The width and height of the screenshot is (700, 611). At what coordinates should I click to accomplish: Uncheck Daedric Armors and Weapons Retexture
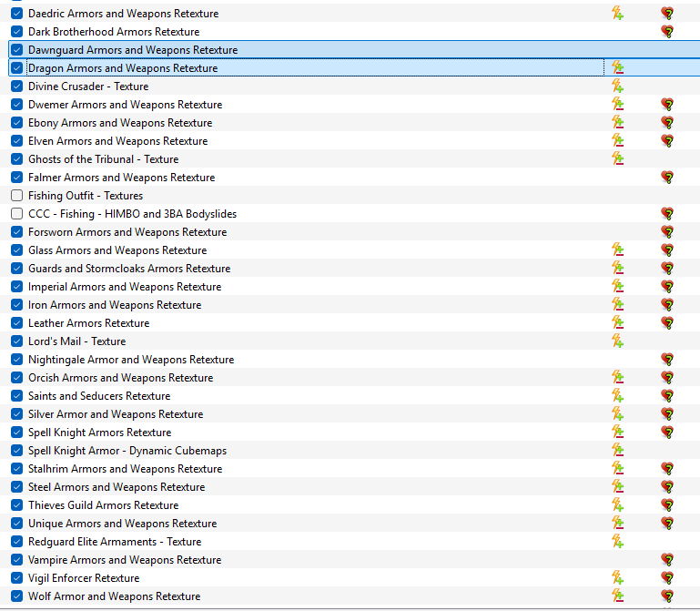tap(17, 14)
